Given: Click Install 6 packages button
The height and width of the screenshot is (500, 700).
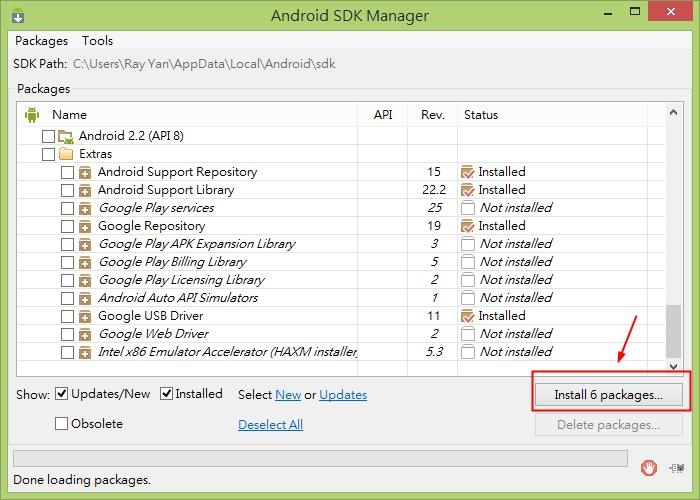Looking at the screenshot, I should click(x=608, y=395).
